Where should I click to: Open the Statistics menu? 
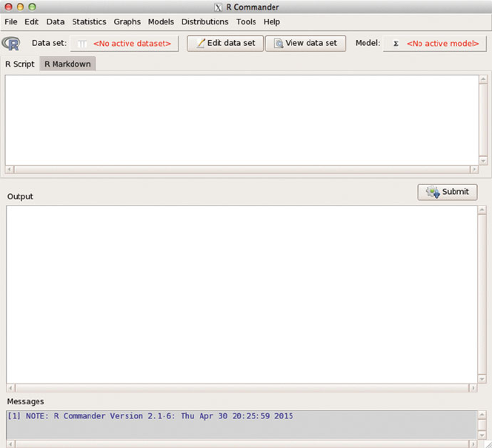89,21
